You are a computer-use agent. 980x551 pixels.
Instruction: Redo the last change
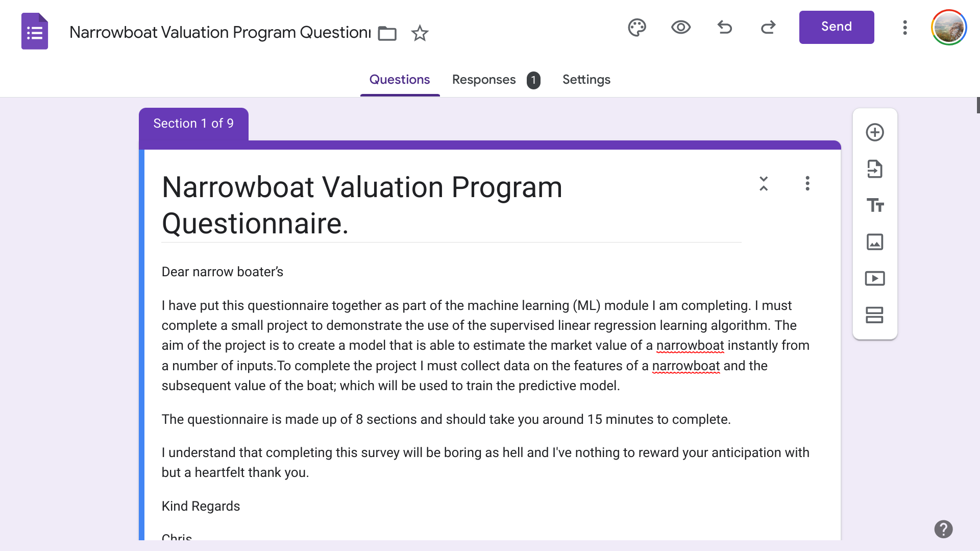point(768,27)
